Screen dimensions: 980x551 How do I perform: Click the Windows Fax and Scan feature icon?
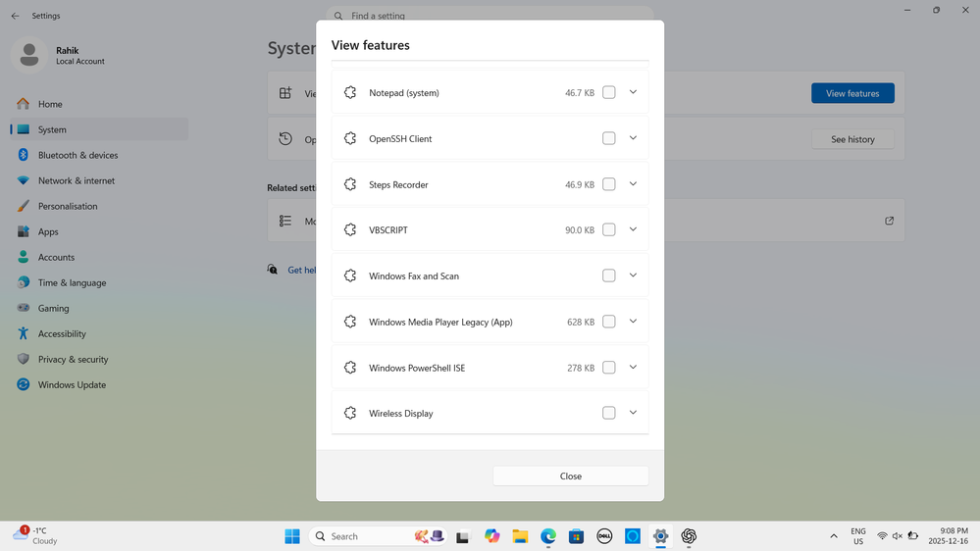click(350, 275)
